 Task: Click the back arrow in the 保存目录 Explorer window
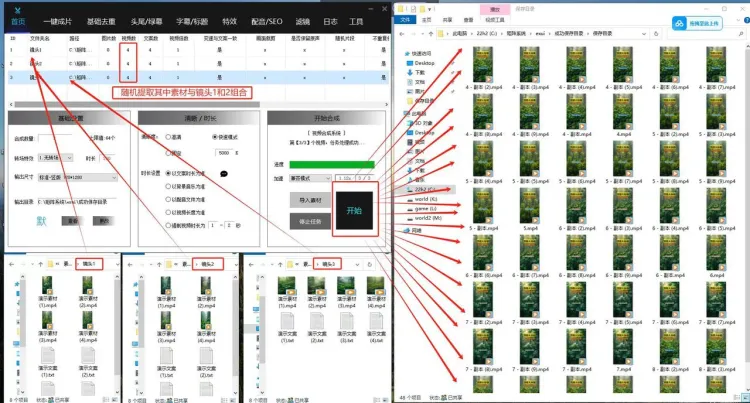[x=402, y=34]
